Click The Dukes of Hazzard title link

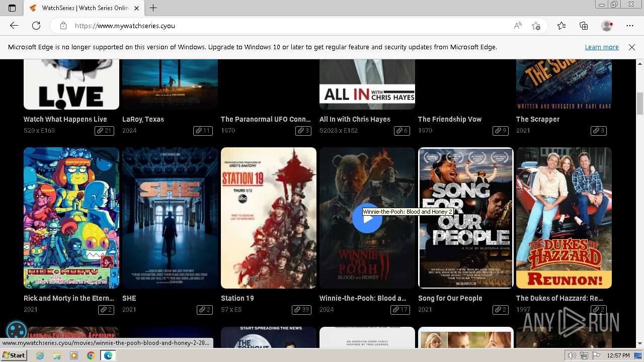pos(559,298)
